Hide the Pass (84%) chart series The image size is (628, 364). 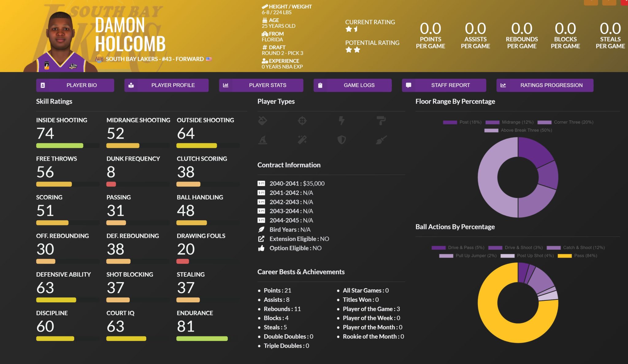point(577,256)
